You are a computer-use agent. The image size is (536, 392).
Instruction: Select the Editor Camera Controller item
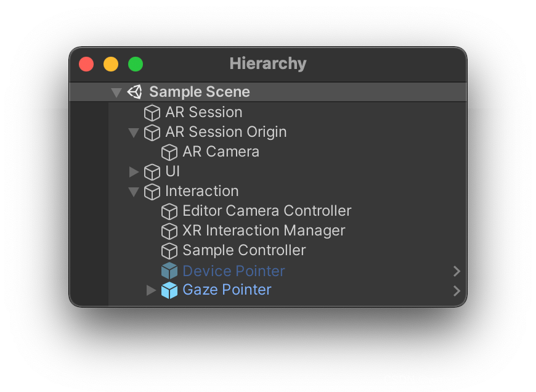[x=267, y=211]
